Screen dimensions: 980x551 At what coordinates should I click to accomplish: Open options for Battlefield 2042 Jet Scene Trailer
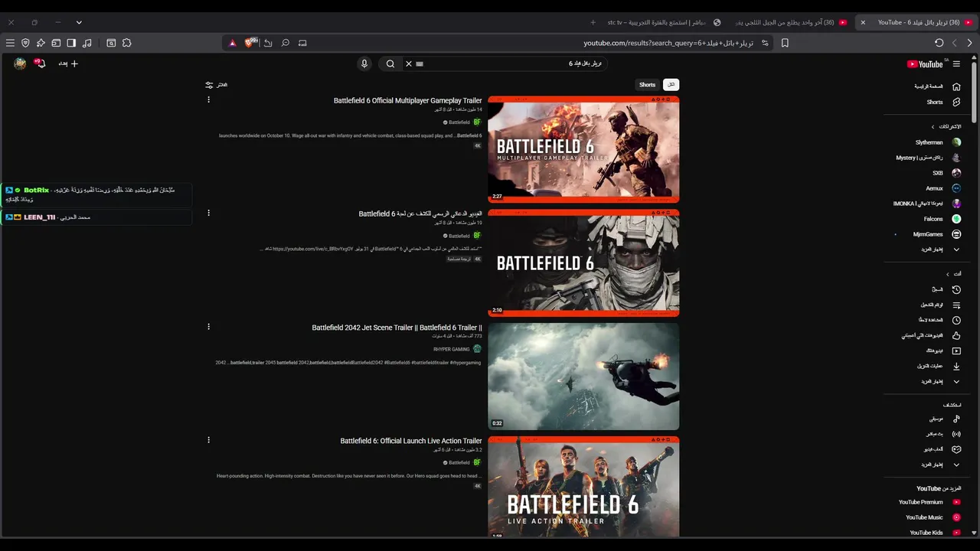(208, 327)
